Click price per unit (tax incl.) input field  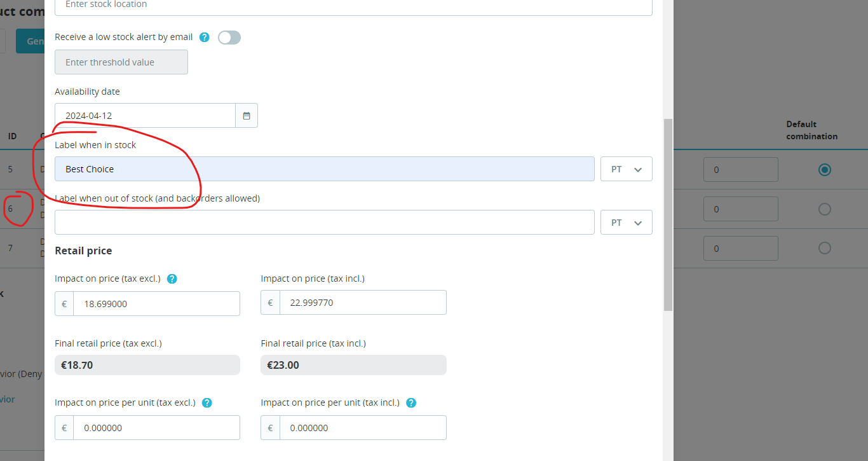tap(362, 428)
